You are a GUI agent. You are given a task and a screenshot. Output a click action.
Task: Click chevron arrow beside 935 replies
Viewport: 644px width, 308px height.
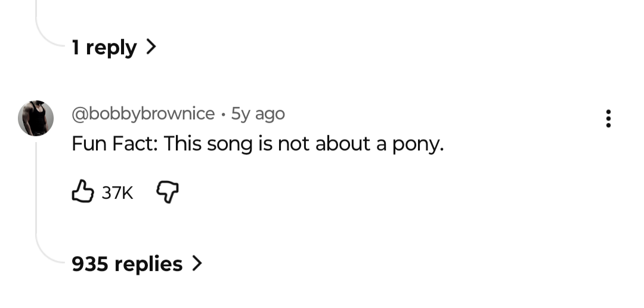[x=197, y=263]
